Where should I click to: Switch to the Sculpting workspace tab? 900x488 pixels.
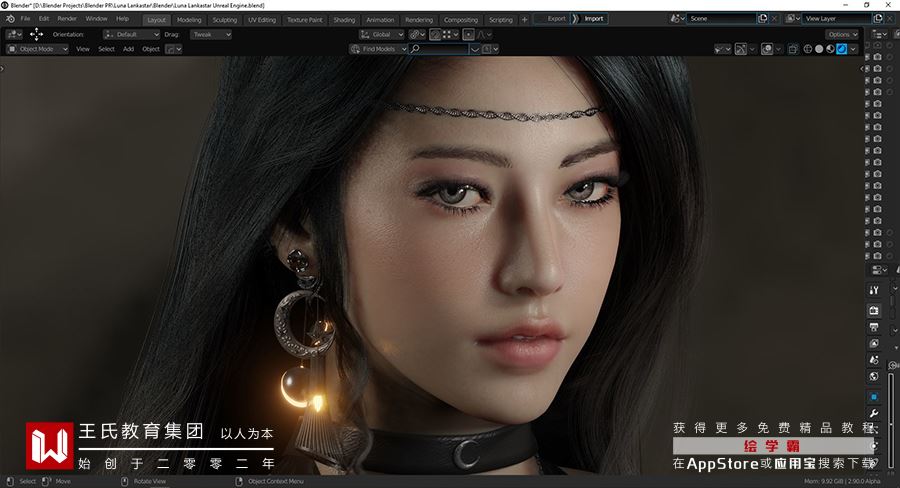click(x=224, y=20)
